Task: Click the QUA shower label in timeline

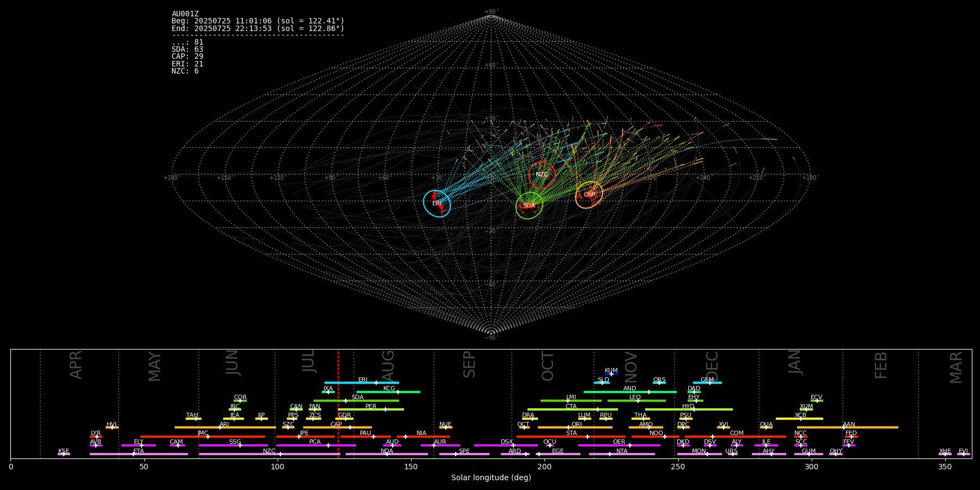Action: pyautogui.click(x=767, y=425)
